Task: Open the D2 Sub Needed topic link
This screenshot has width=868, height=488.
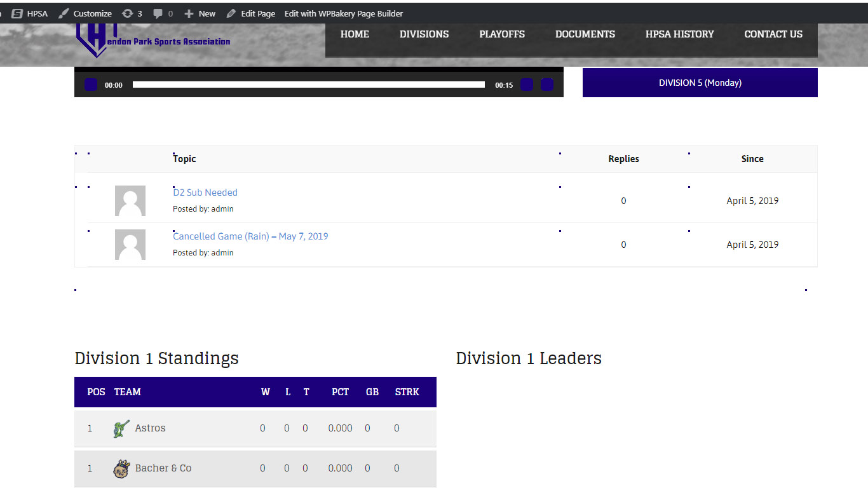Action: 205,192
